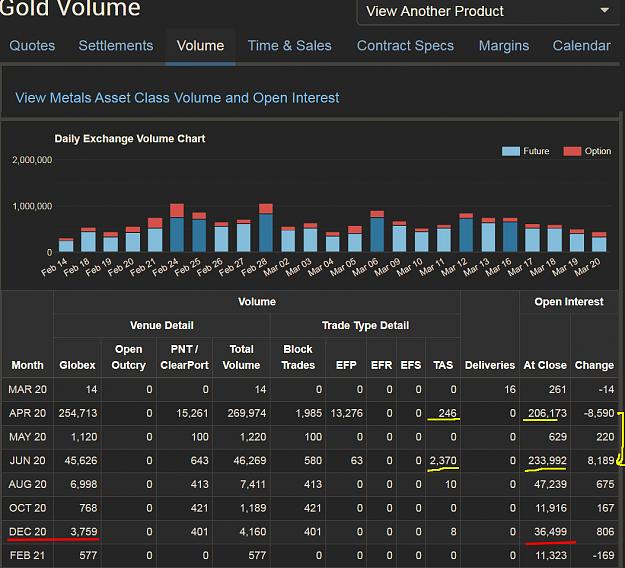Image resolution: width=625 pixels, height=568 pixels.
Task: Click the Open Outcry column header
Action: 128,357
